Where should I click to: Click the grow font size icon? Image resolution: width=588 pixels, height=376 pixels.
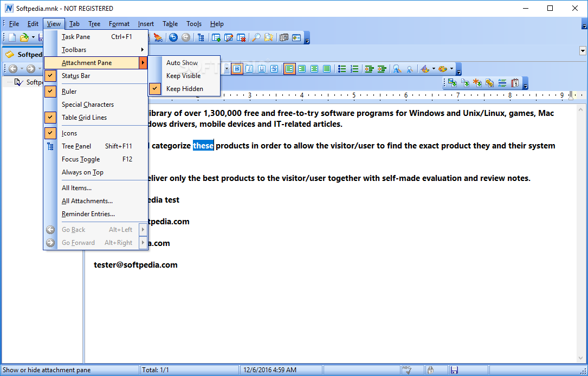[x=397, y=69]
